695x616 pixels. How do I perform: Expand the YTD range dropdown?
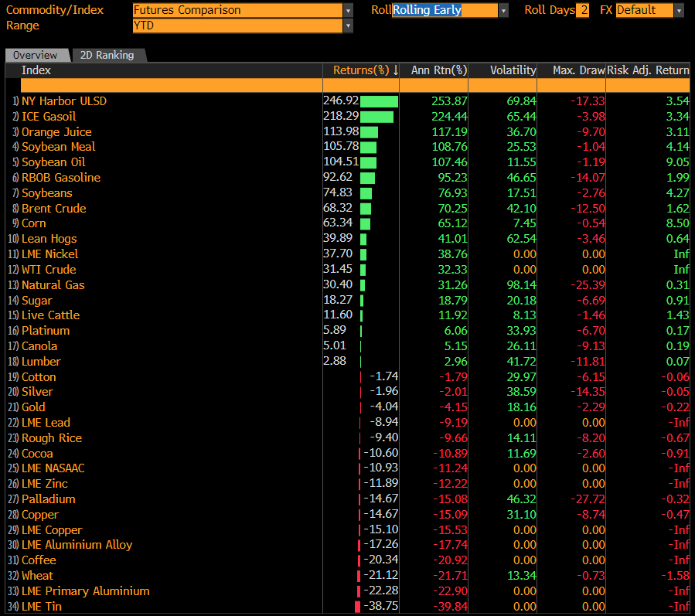(x=349, y=26)
